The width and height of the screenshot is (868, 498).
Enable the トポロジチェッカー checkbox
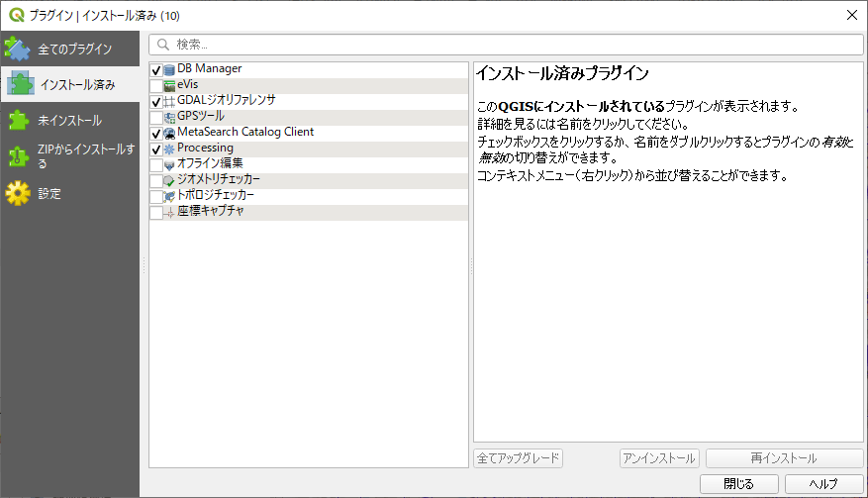point(156,197)
